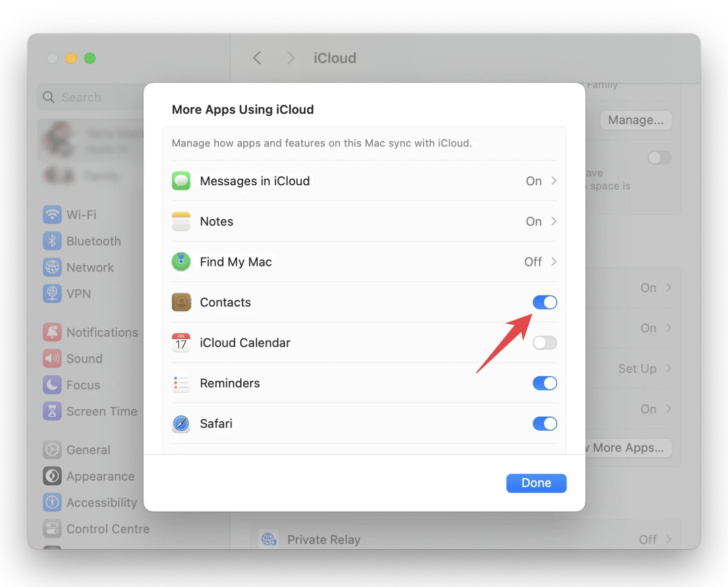Click the Bluetooth icon in the sidebar
728x587 pixels.
click(52, 241)
